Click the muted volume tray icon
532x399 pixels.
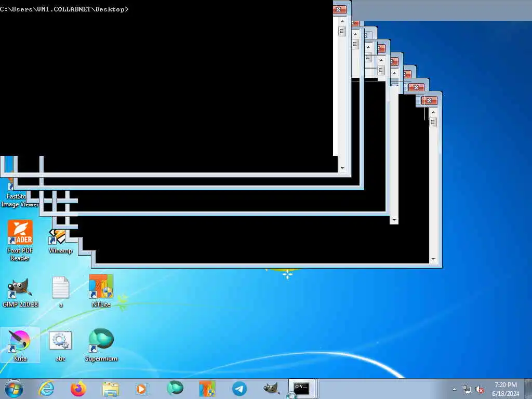(x=480, y=390)
